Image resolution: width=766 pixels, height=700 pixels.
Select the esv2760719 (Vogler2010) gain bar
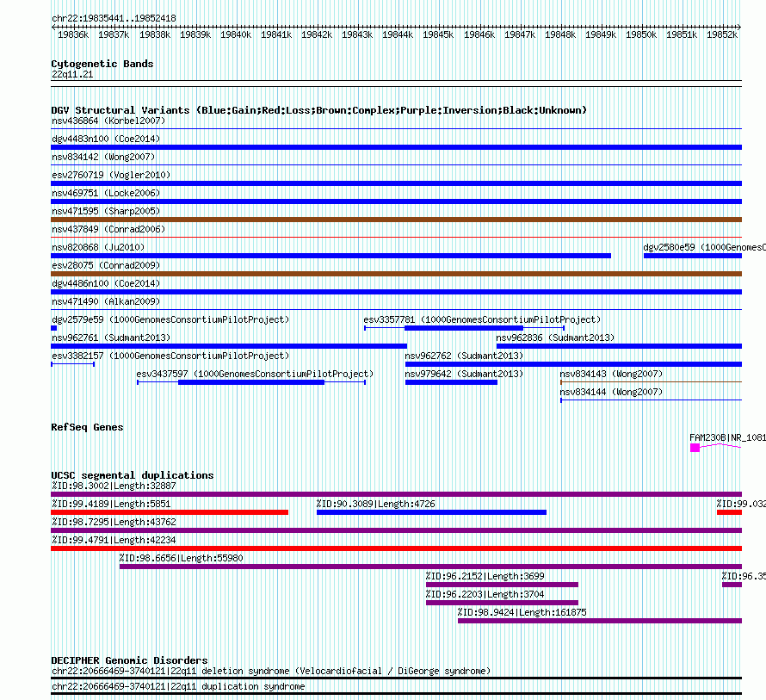[x=396, y=183]
